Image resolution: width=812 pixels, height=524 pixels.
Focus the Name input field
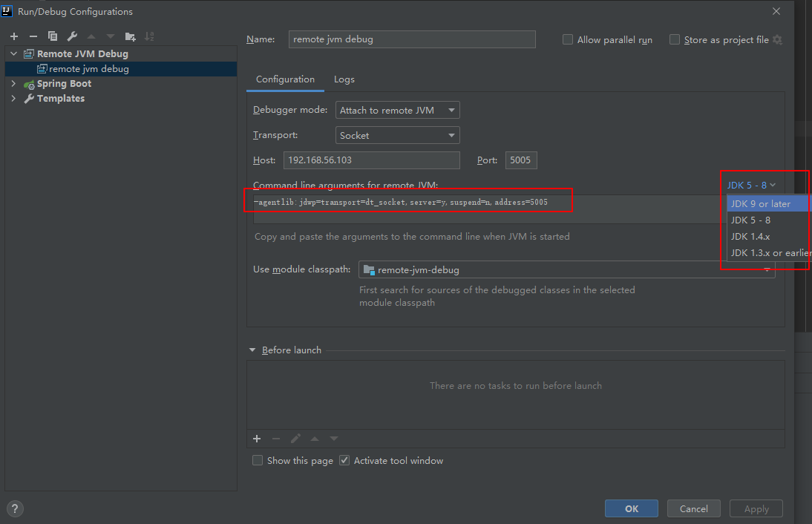[412, 39]
